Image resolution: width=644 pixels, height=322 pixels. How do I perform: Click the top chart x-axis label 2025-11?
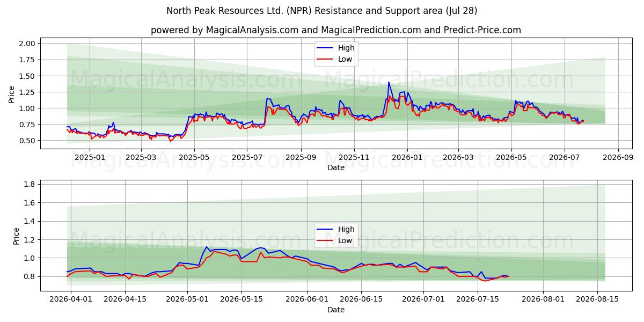pos(354,157)
